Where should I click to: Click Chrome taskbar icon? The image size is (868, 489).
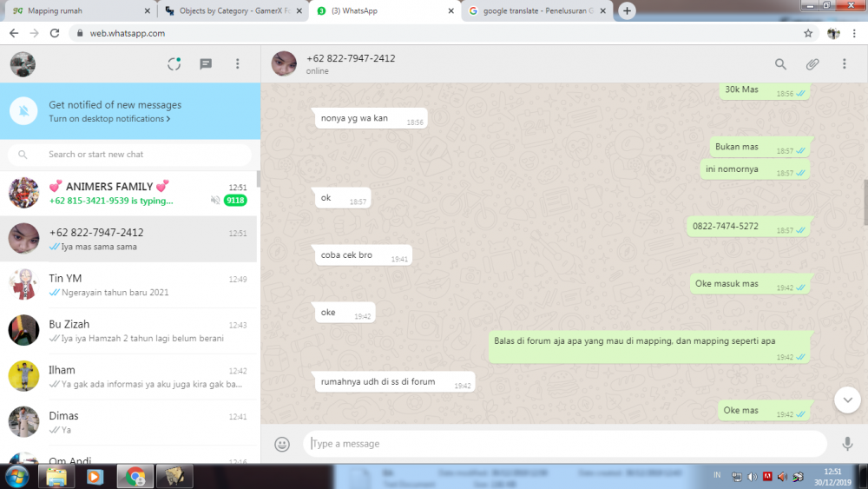pos(135,476)
